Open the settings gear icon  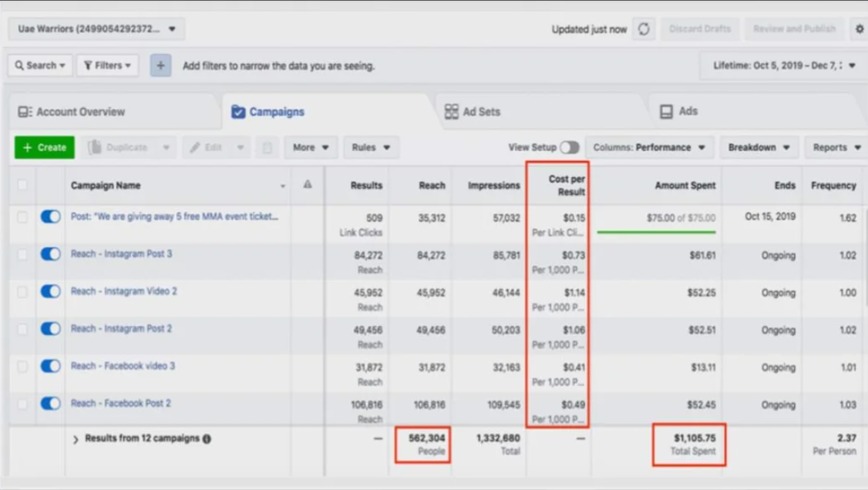(860, 29)
